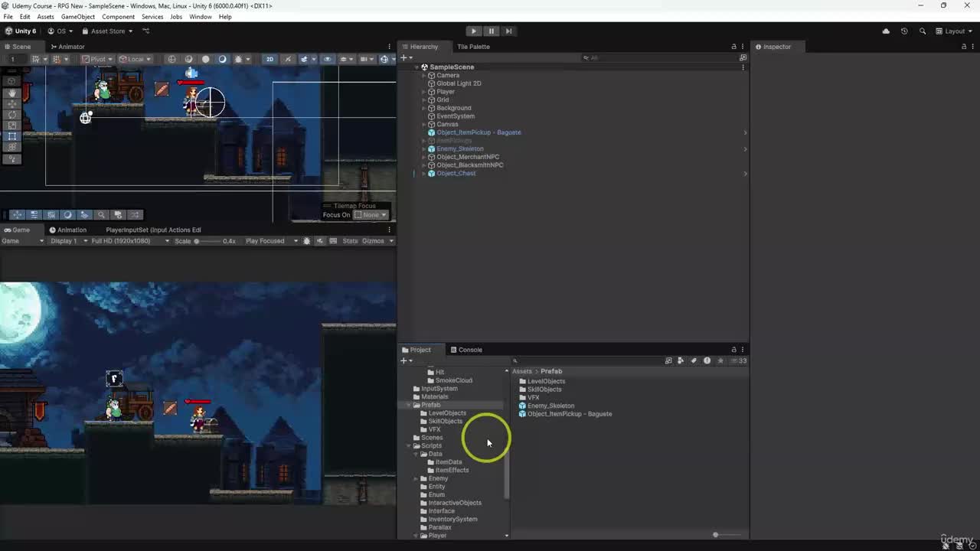The image size is (980, 551).
Task: Select the Hand tool in Scene view
Action: [x=12, y=93]
